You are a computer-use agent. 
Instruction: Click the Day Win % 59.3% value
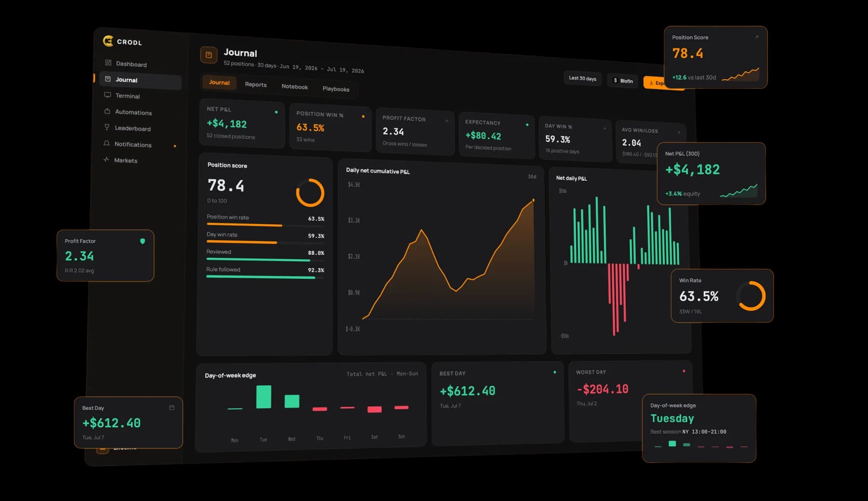(557, 139)
